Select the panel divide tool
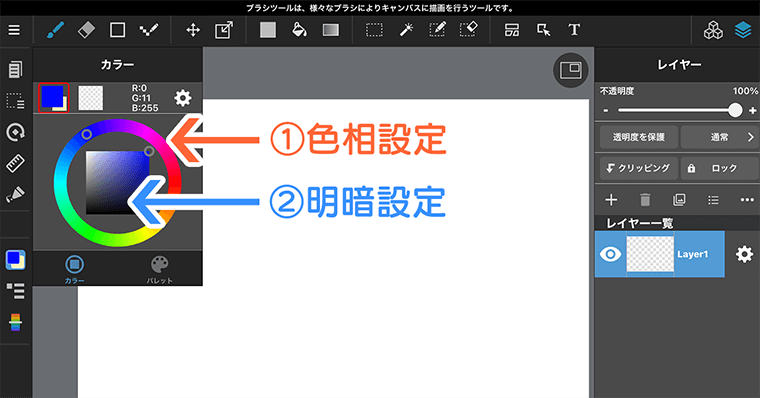 coord(512,30)
